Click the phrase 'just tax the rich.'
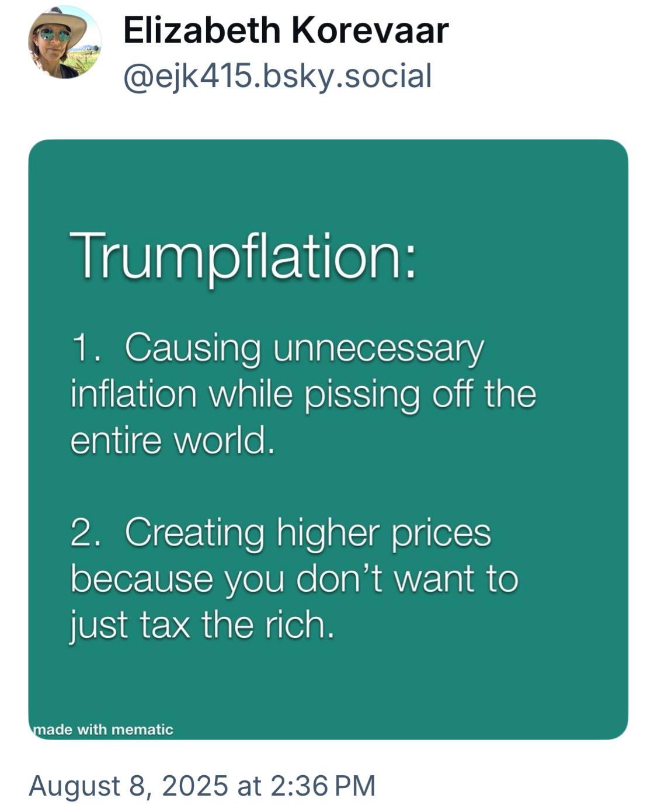The height and width of the screenshot is (812, 647). [x=203, y=626]
